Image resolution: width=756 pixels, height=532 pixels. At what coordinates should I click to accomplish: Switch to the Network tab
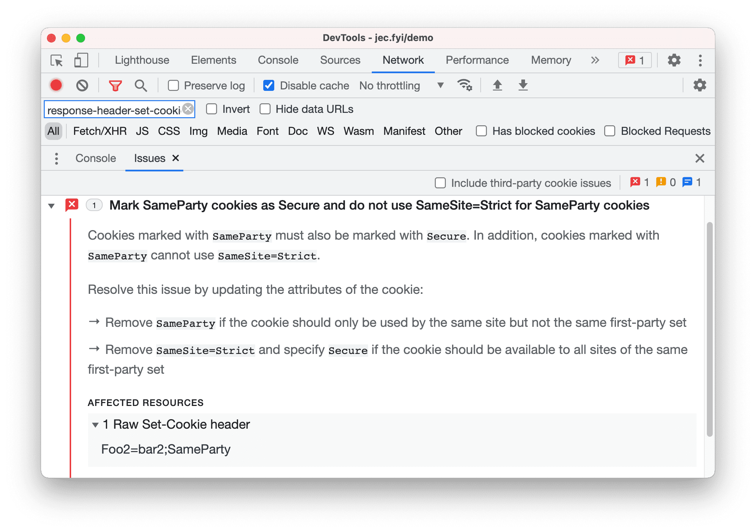click(403, 59)
